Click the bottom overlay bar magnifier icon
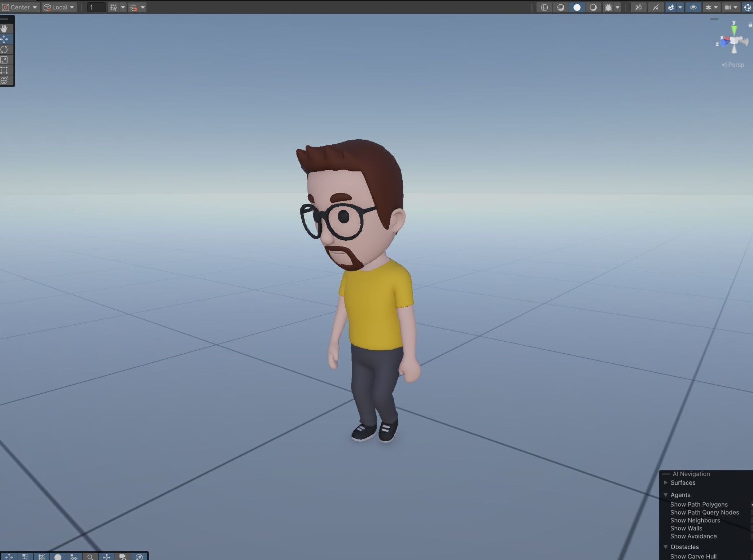Viewport: 753px width, 560px height. click(x=90, y=557)
